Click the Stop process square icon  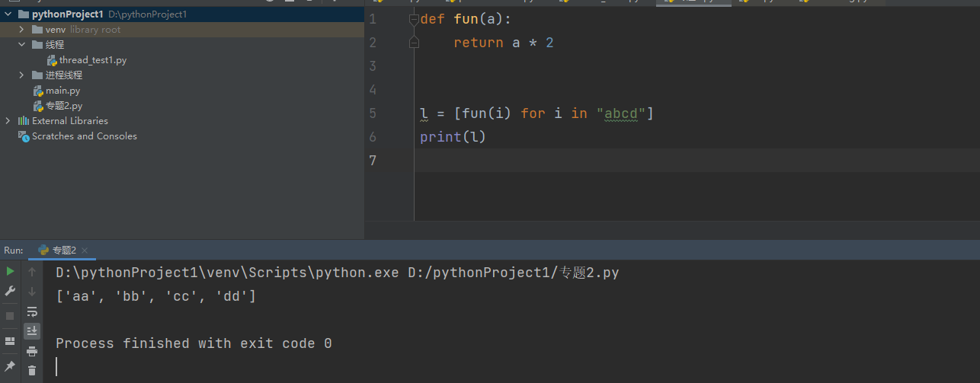[10, 315]
